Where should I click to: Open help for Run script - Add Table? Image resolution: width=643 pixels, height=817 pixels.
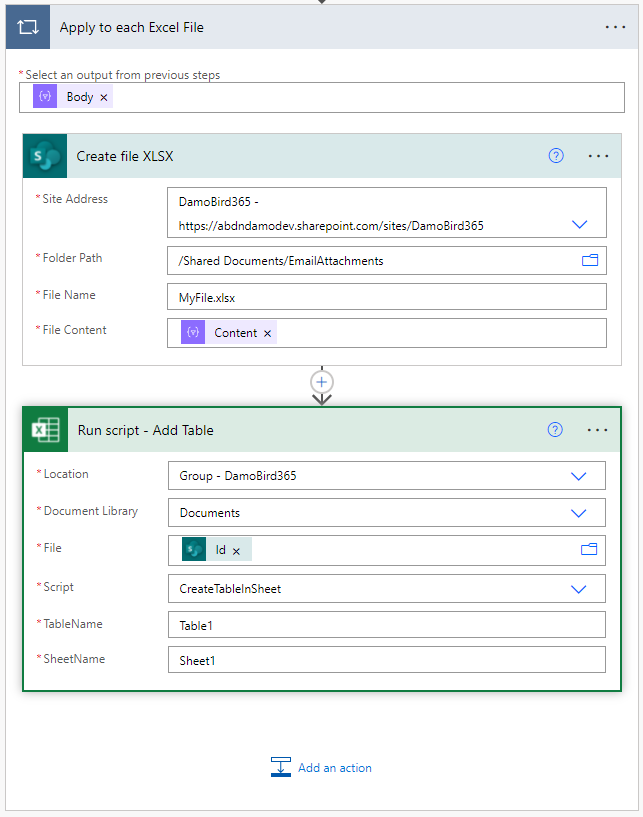[x=555, y=429]
